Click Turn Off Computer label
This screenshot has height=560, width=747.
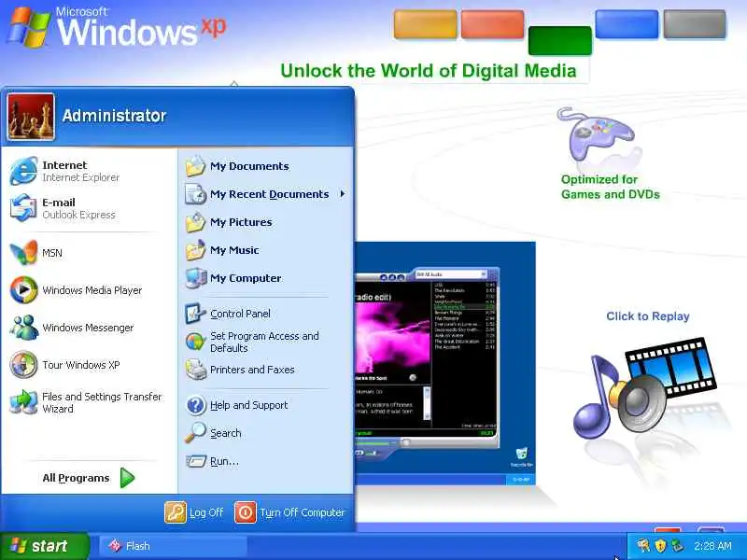302,512
